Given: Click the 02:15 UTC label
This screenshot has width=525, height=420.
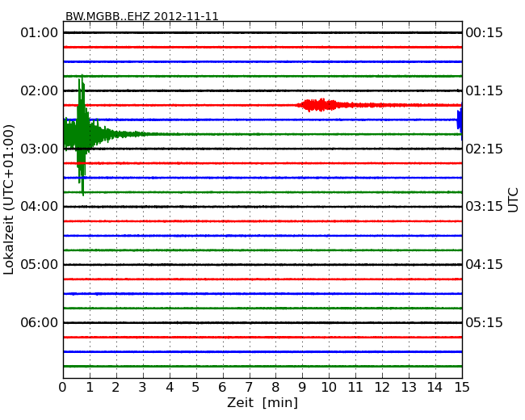Looking at the screenshot, I should tap(484, 149).
